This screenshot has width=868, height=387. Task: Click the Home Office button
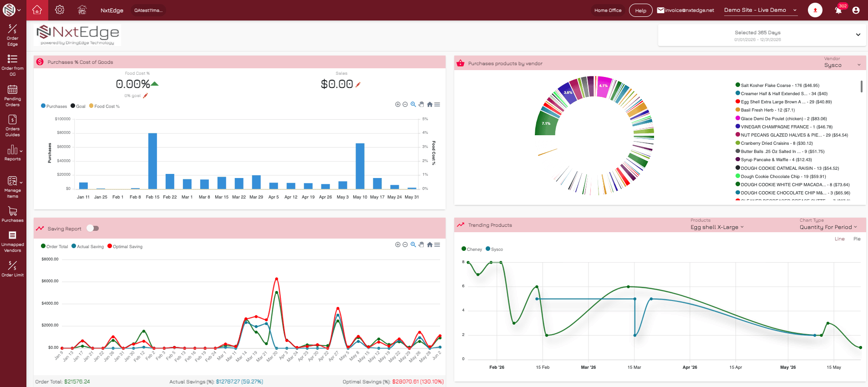[608, 10]
